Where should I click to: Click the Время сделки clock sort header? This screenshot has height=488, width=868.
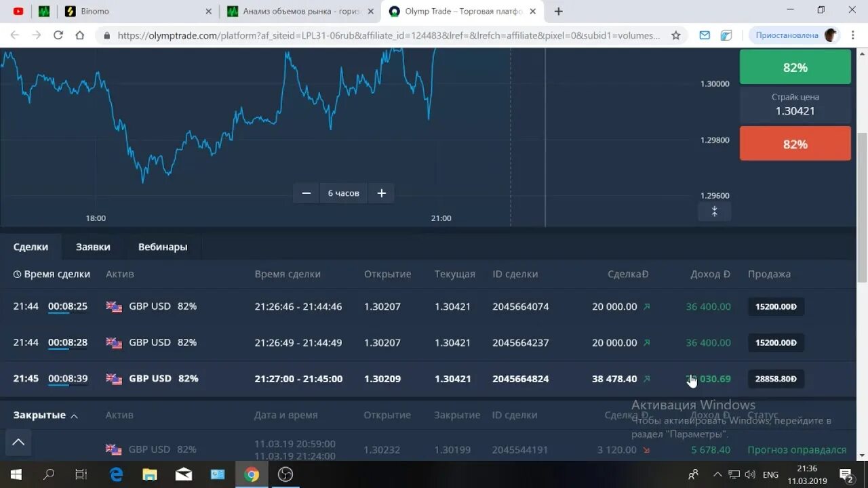point(52,274)
